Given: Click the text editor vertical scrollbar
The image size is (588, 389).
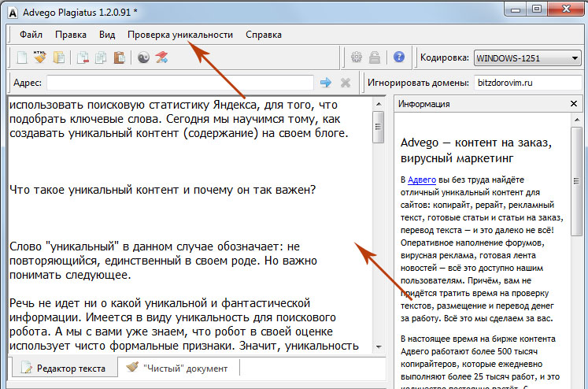Looking at the screenshot, I should pyautogui.click(x=378, y=228).
